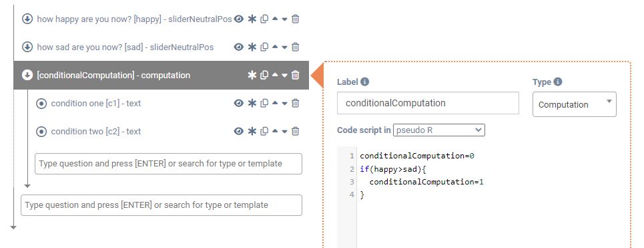The width and height of the screenshot is (644, 248).
Task: Open the Type dropdown showing Computation
Action: [x=574, y=104]
